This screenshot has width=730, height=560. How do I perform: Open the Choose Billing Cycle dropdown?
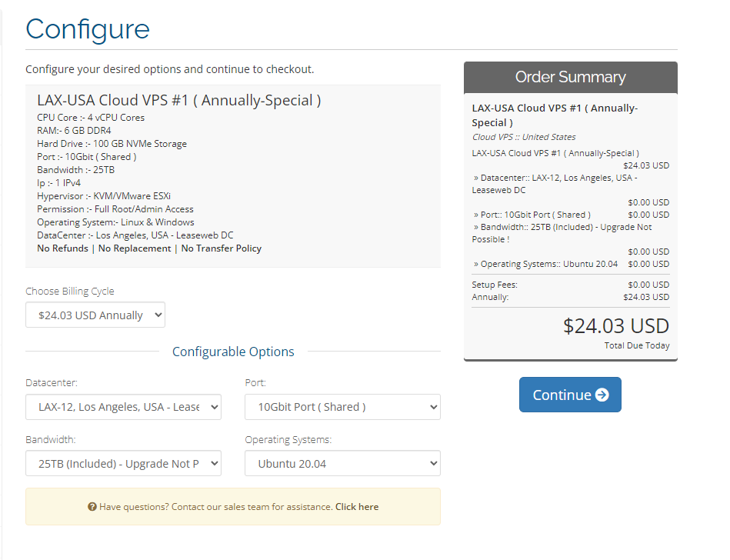coord(95,315)
